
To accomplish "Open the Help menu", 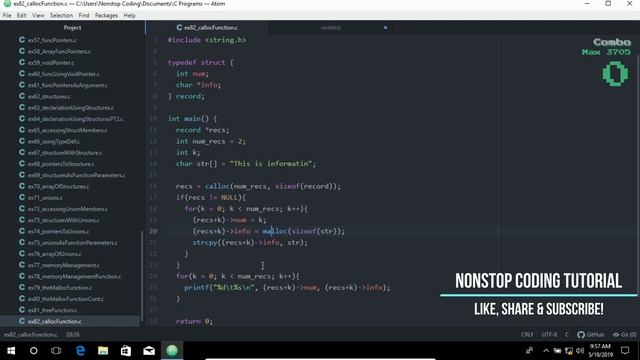I will pyautogui.click(x=129, y=16).
